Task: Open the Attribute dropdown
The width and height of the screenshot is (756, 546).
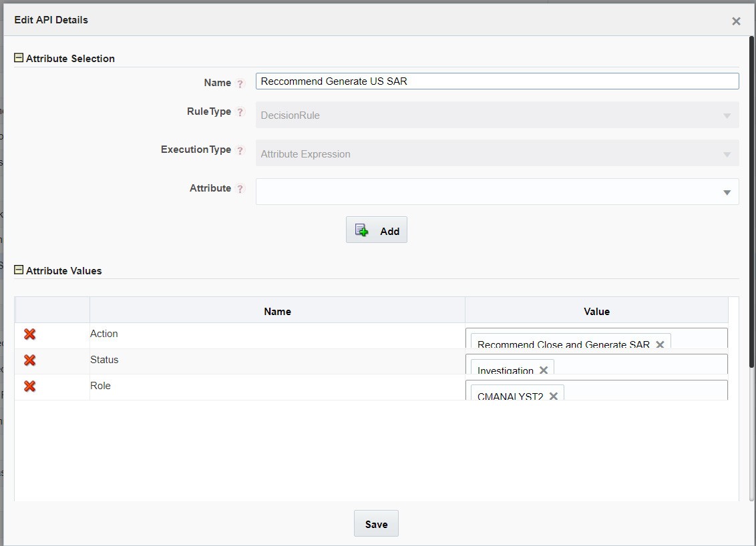Action: pyautogui.click(x=727, y=192)
